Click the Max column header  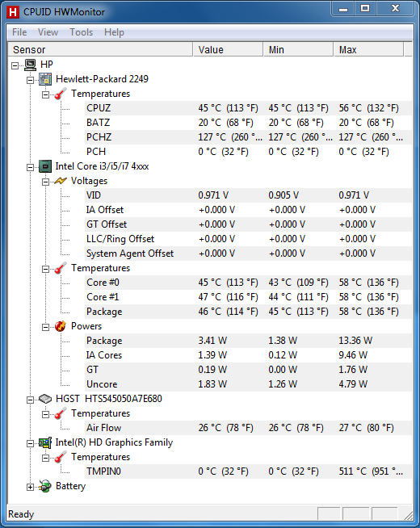coord(369,49)
